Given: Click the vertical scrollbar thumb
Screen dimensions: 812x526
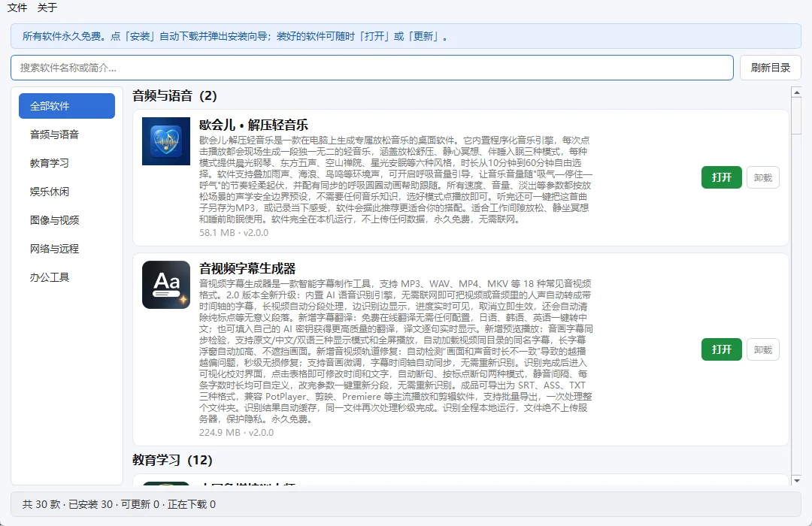Looking at the screenshot, I should [x=796, y=116].
